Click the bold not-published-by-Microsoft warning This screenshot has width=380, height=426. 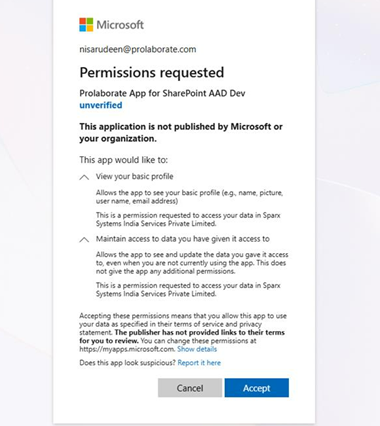(x=181, y=132)
